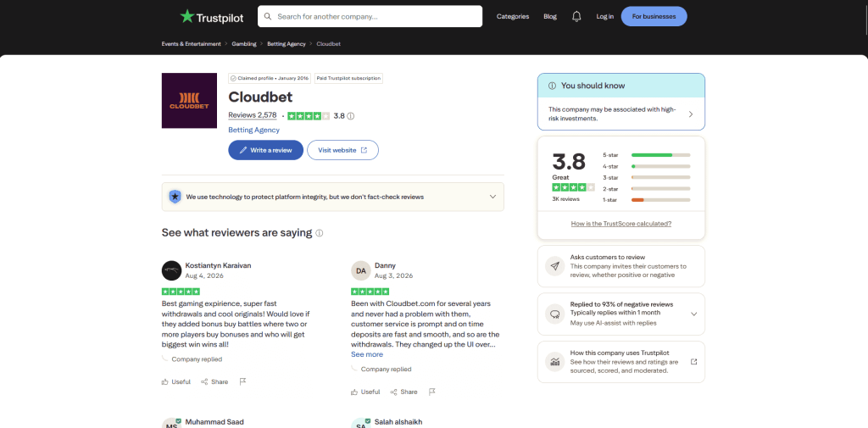868x428 pixels.
Task: Go to Betting Agency breadcrumb
Action: point(287,44)
